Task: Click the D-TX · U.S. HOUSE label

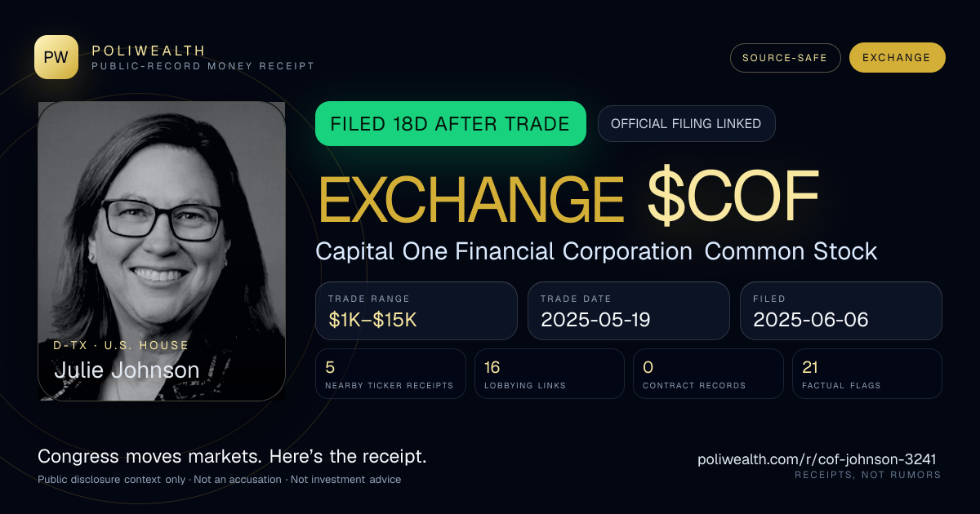Action: 121,345
